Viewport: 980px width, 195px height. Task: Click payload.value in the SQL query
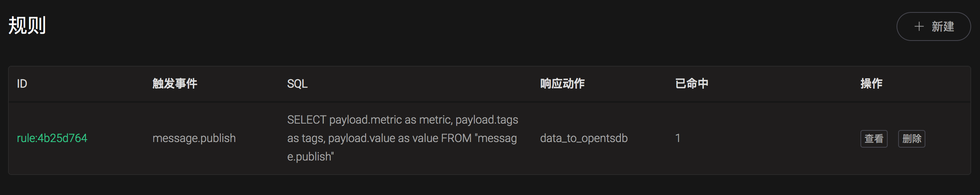tap(362, 138)
